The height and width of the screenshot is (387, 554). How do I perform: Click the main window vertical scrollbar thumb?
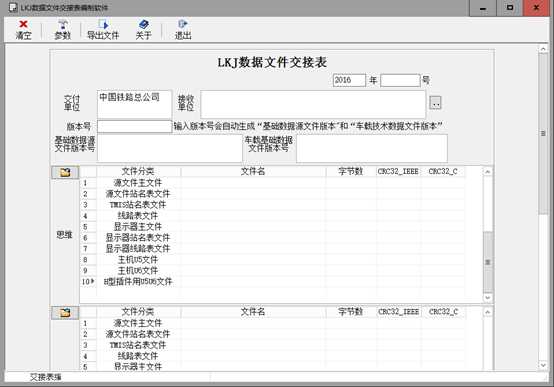tap(543, 134)
